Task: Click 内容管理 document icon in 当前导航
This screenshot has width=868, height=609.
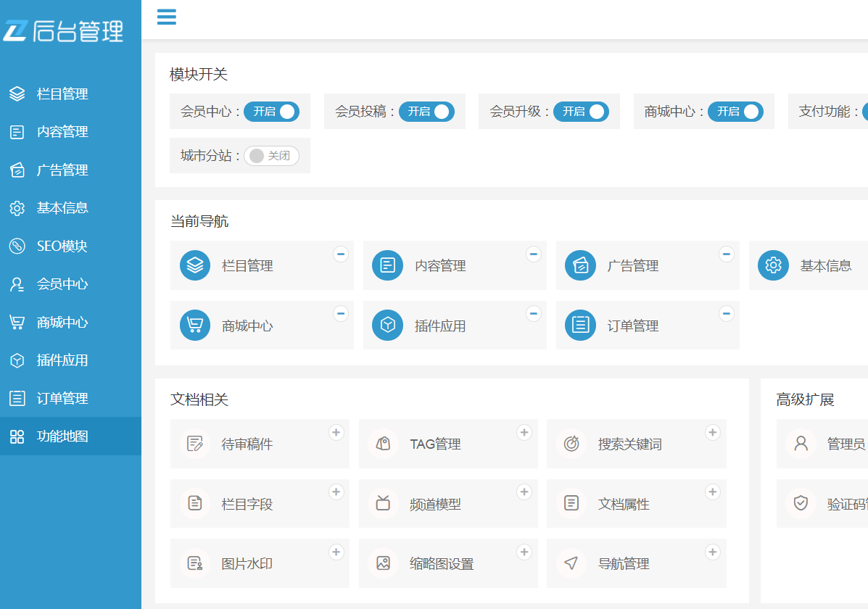Action: (387, 265)
